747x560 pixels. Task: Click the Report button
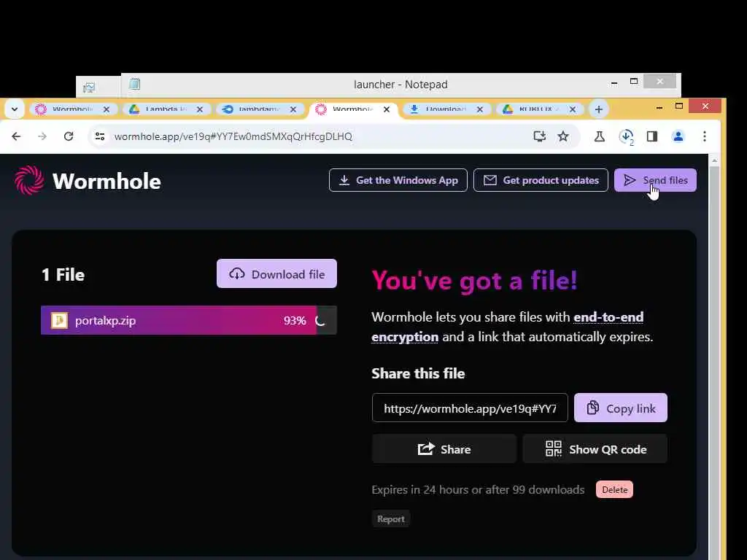[x=391, y=519]
